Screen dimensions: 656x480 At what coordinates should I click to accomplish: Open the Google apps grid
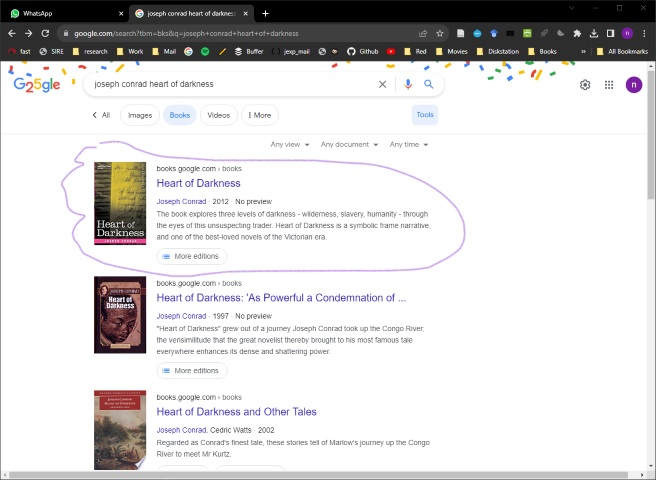point(609,85)
